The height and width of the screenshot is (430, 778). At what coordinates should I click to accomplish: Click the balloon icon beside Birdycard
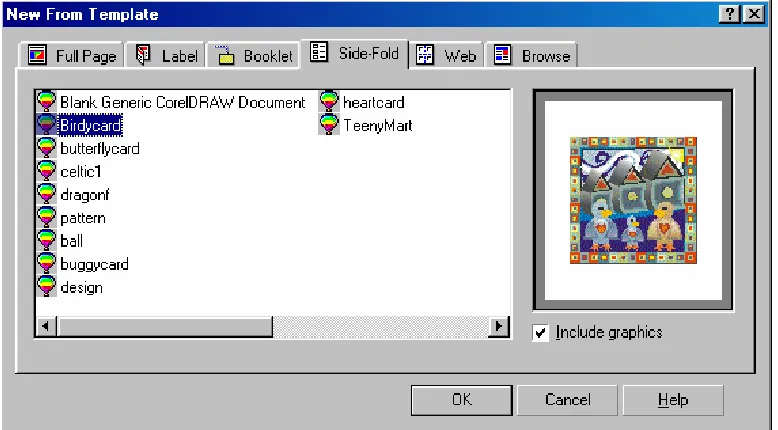pos(47,124)
